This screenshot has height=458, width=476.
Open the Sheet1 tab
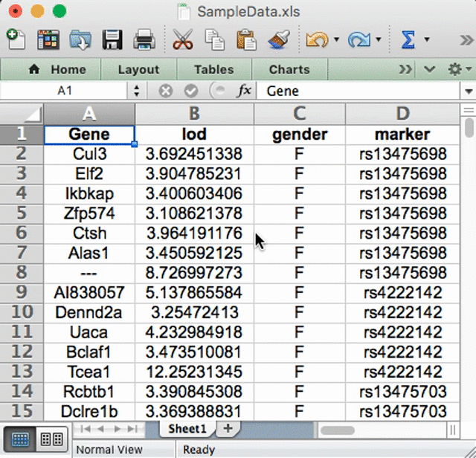[187, 428]
